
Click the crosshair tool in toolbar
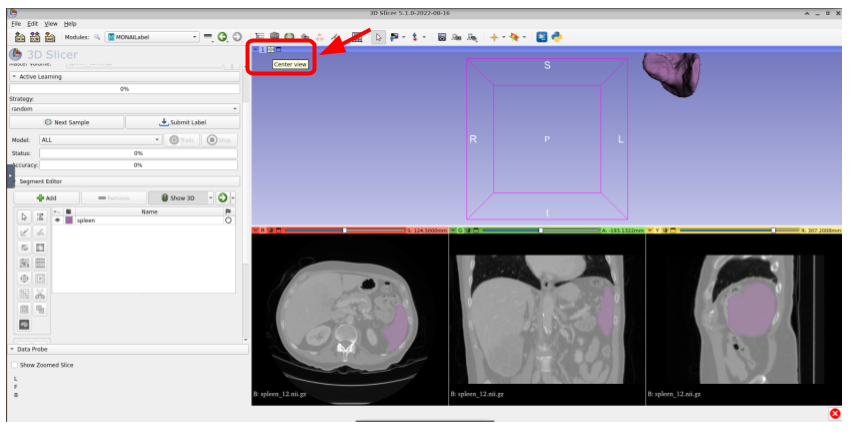[x=496, y=37]
